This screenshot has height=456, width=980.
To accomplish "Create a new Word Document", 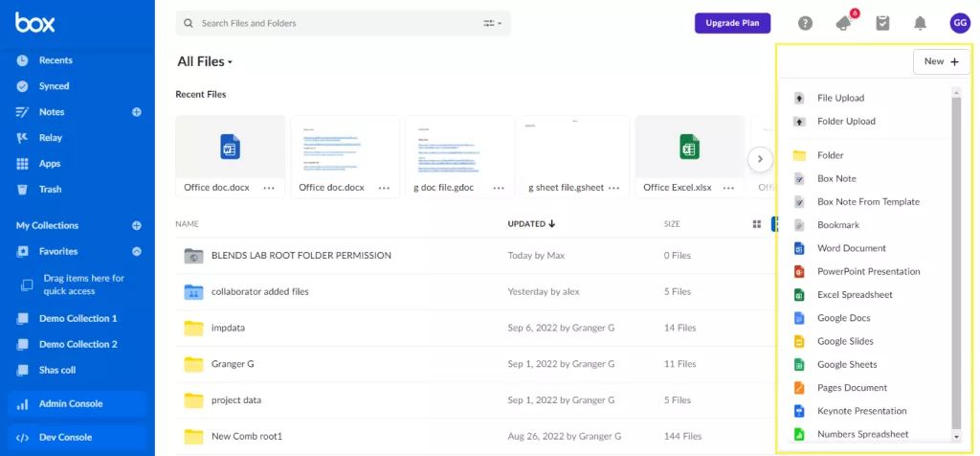I will pos(851,248).
